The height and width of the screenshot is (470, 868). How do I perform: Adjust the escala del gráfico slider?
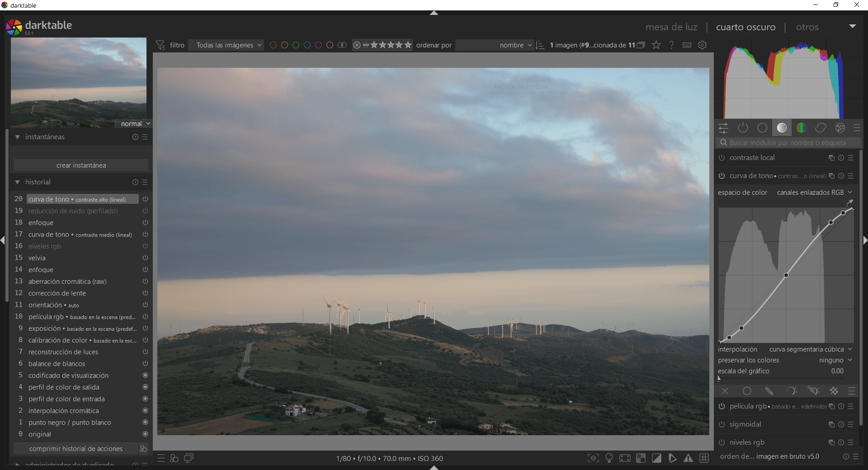pyautogui.click(x=787, y=371)
